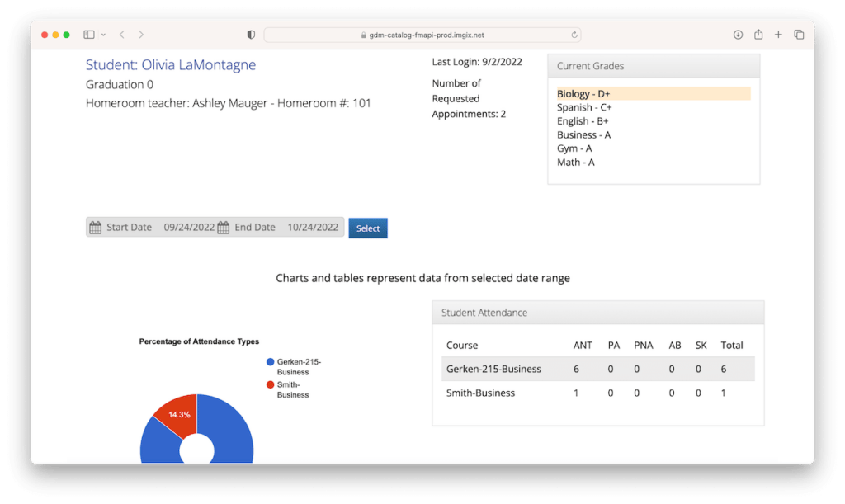This screenshot has height=504, width=845.
Task: Add a new tab with the plus icon
Action: [x=778, y=35]
